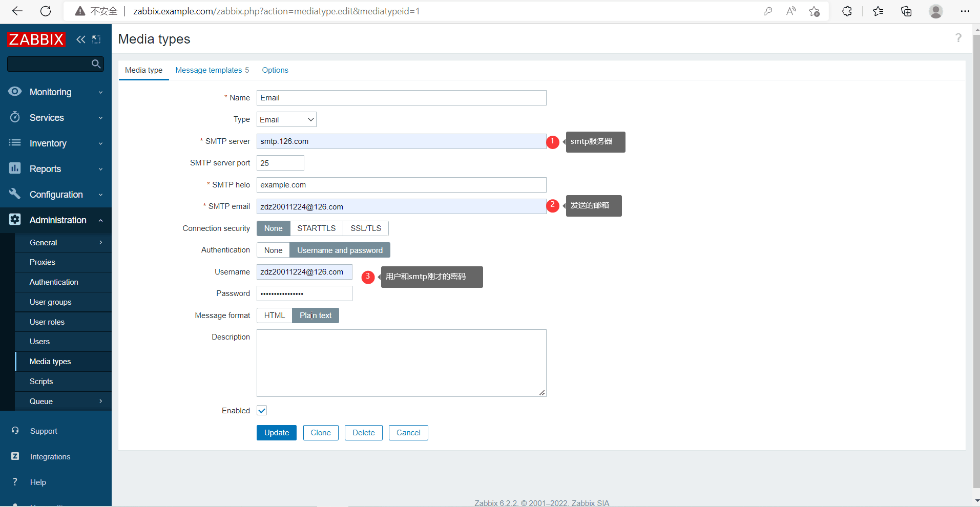Click the Integrations Z icon
The image size is (980, 507).
tap(15, 456)
